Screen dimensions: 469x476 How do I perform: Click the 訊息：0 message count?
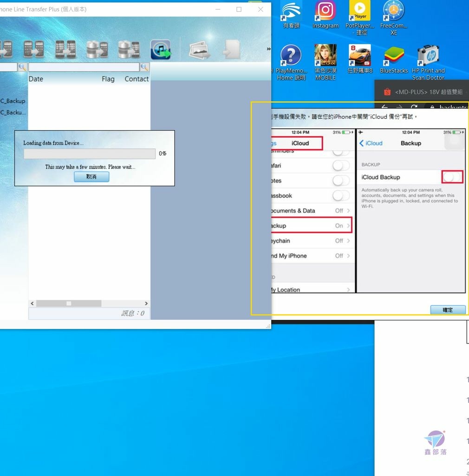(x=133, y=313)
